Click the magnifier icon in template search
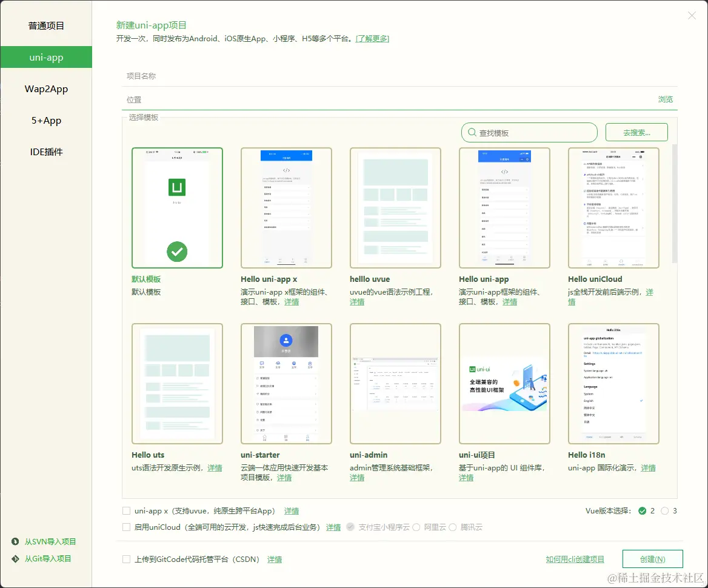Screen dimensions: 708x588 coord(472,132)
